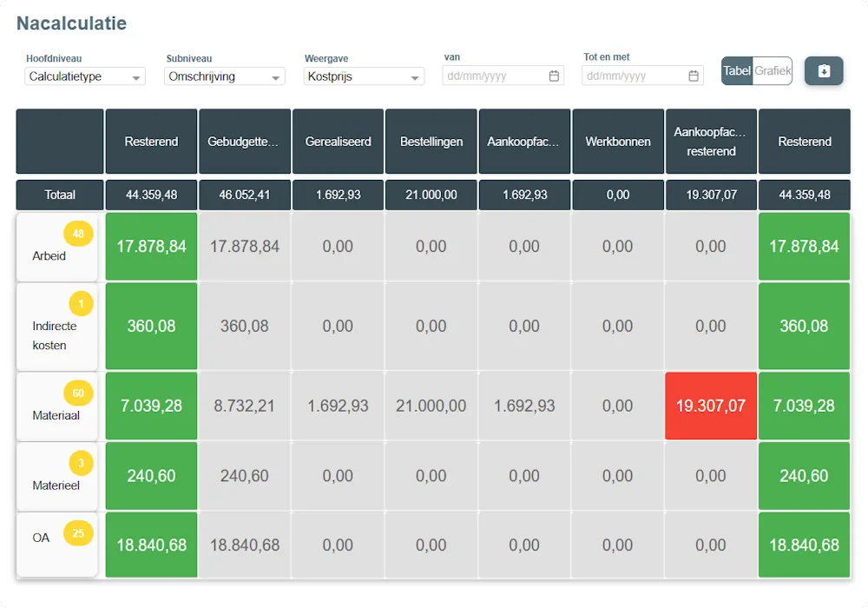The image size is (868, 608).
Task: Select the OA row header
Action: tap(57, 545)
